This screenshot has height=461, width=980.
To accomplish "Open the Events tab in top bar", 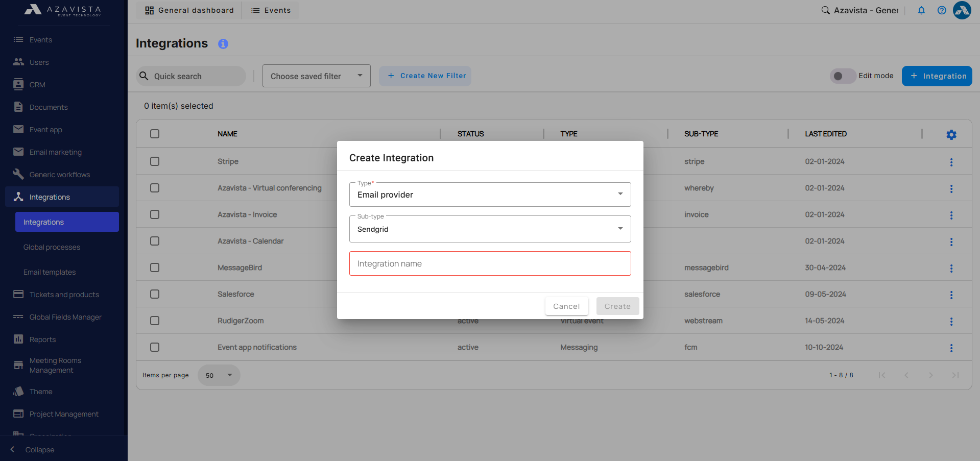I will tap(271, 10).
